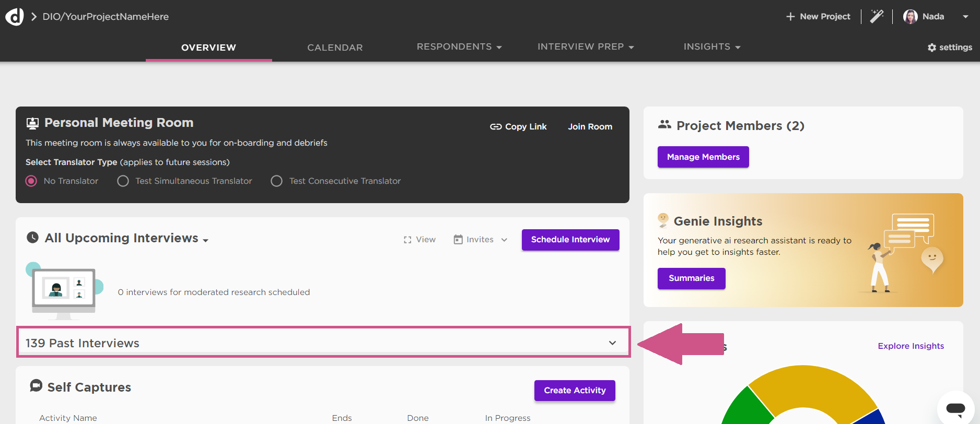Select the No Translator radio option
Screen dimensions: 980x424
click(x=31, y=181)
